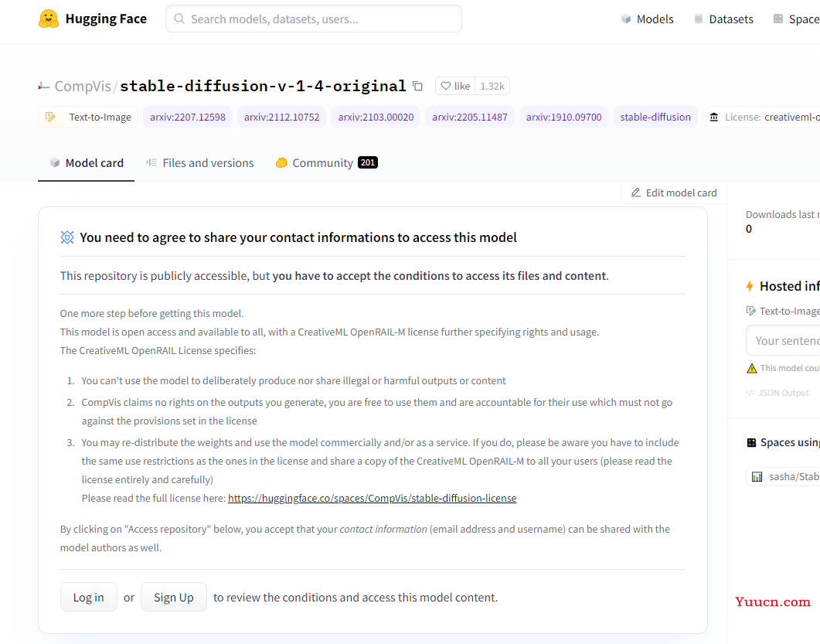Click the gated model badge icon

coord(67,237)
